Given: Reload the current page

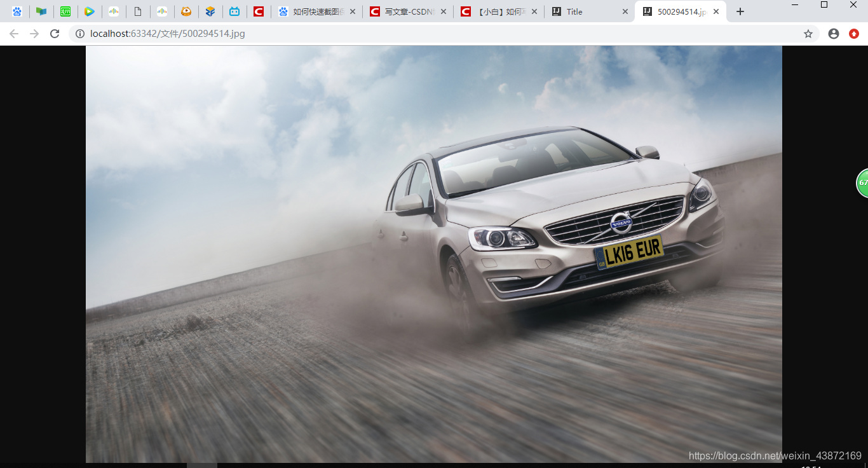Looking at the screenshot, I should click(x=55, y=34).
